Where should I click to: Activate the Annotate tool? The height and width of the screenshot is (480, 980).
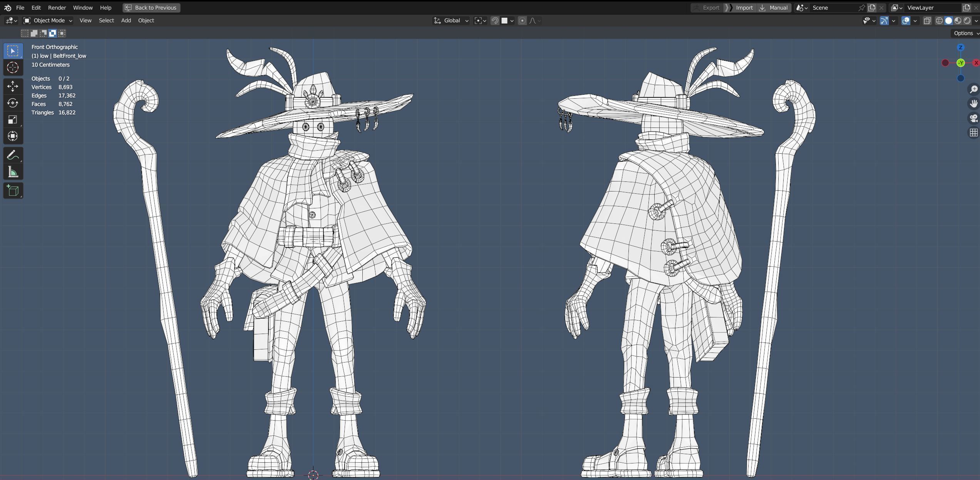(13, 155)
